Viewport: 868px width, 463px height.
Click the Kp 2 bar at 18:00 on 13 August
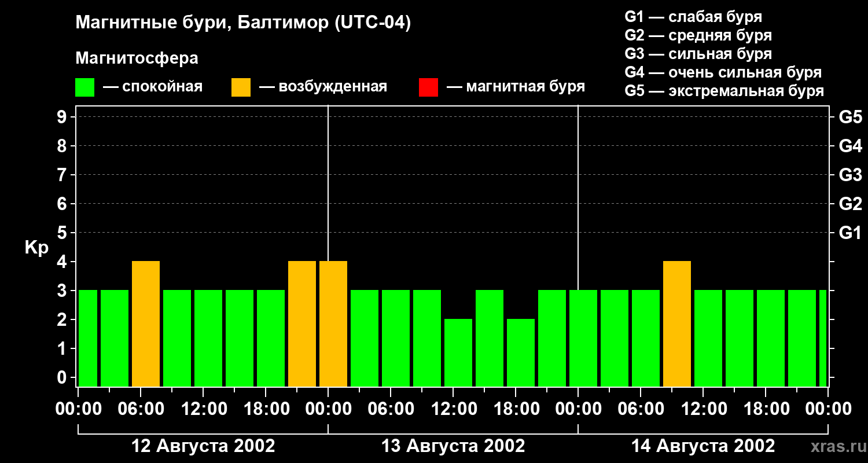click(521, 352)
